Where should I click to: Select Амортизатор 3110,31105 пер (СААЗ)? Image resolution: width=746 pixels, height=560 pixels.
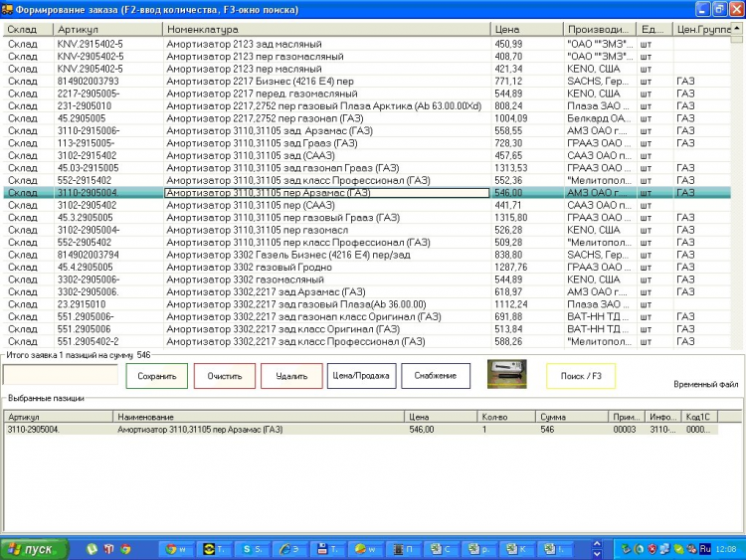tap(366, 205)
